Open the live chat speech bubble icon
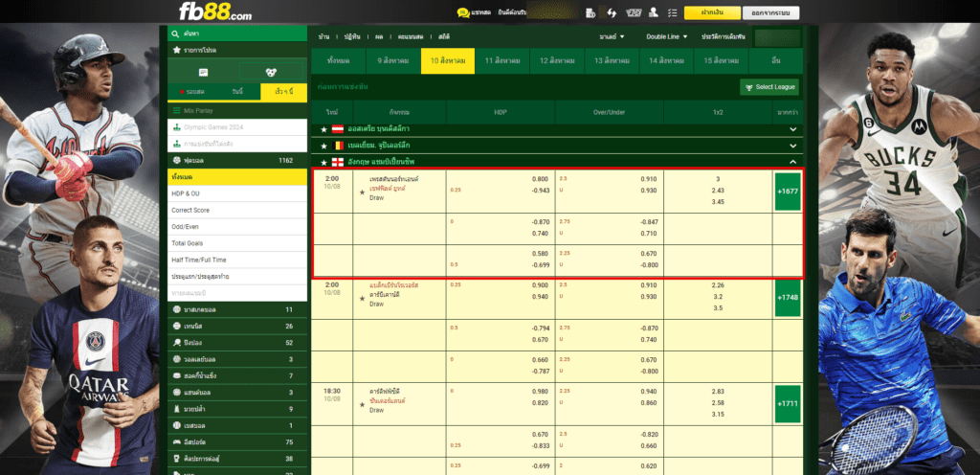Image resolution: width=980 pixels, height=475 pixels. pyautogui.click(x=463, y=12)
